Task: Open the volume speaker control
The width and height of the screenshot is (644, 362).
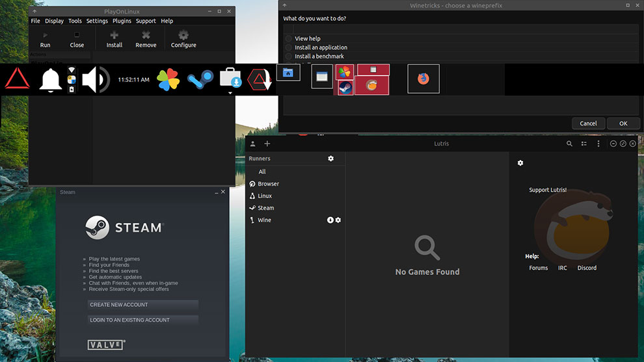Action: [x=96, y=79]
